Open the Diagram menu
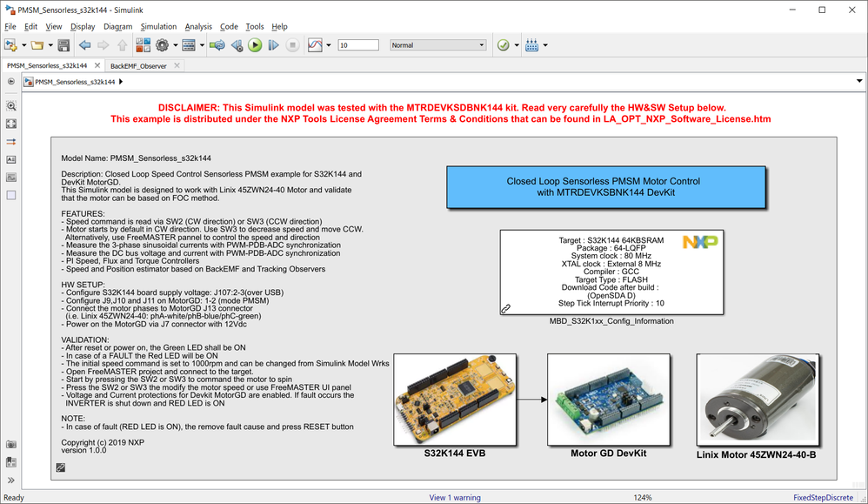Viewport: 868px width, 504px height. click(118, 27)
